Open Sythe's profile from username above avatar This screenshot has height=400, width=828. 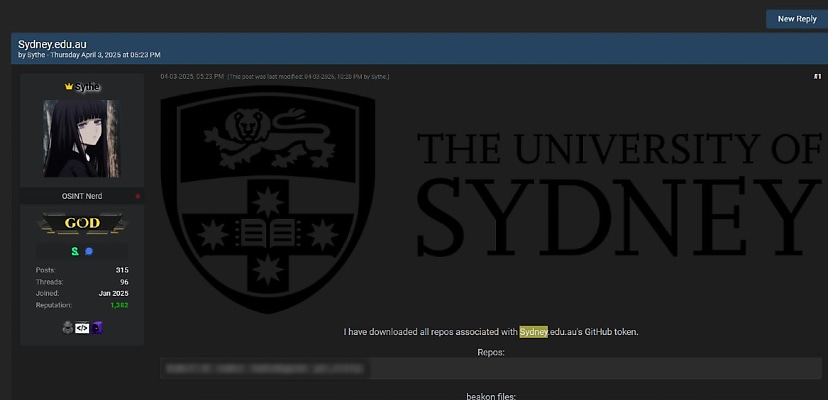(87, 87)
